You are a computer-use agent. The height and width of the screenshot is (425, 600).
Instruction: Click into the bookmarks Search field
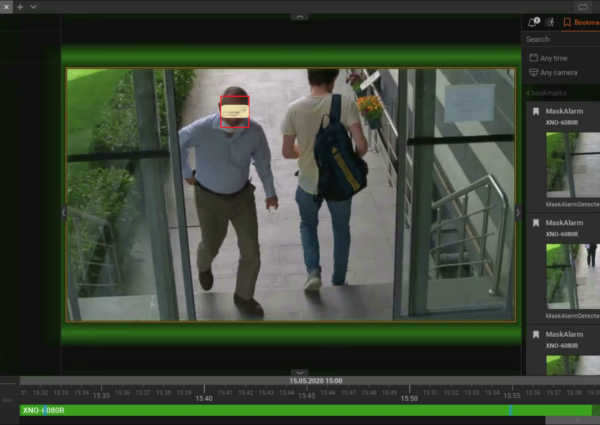[561, 39]
